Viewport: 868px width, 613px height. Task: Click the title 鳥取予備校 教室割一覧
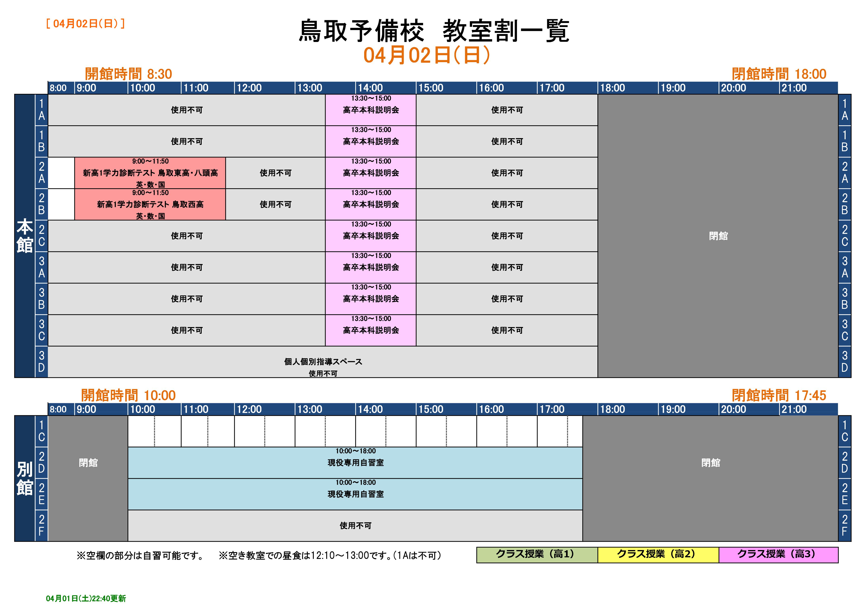click(434, 31)
